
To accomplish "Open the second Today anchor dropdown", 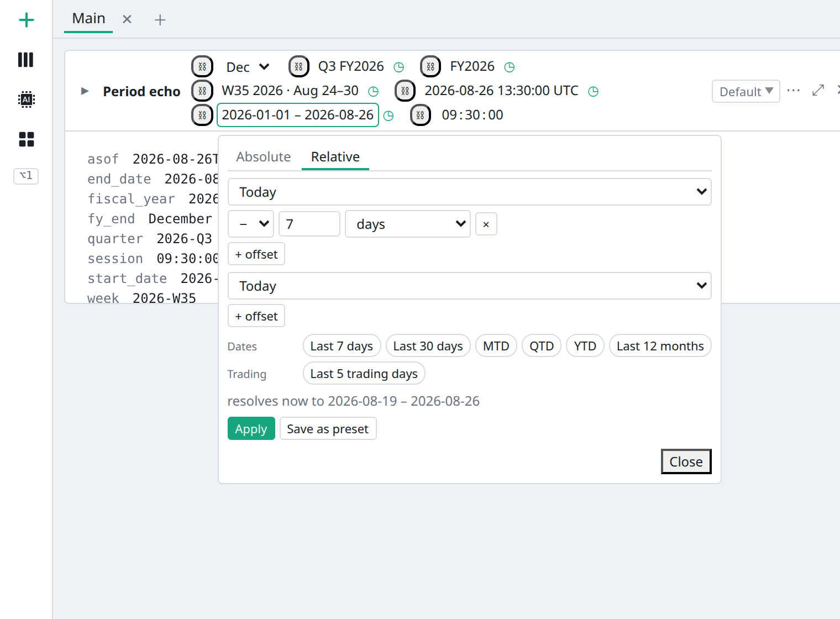I will click(x=470, y=286).
